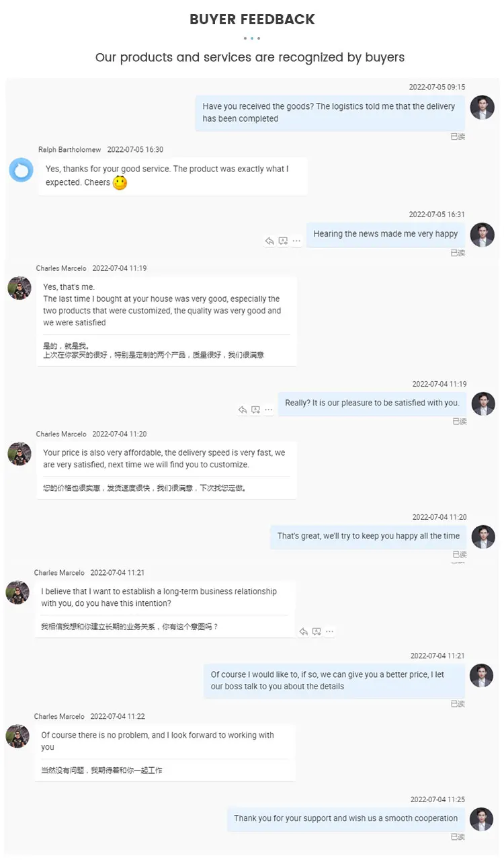
Task: Click Charles Marcelo avatar beside "Of course there is no problem"
Action: [x=17, y=736]
